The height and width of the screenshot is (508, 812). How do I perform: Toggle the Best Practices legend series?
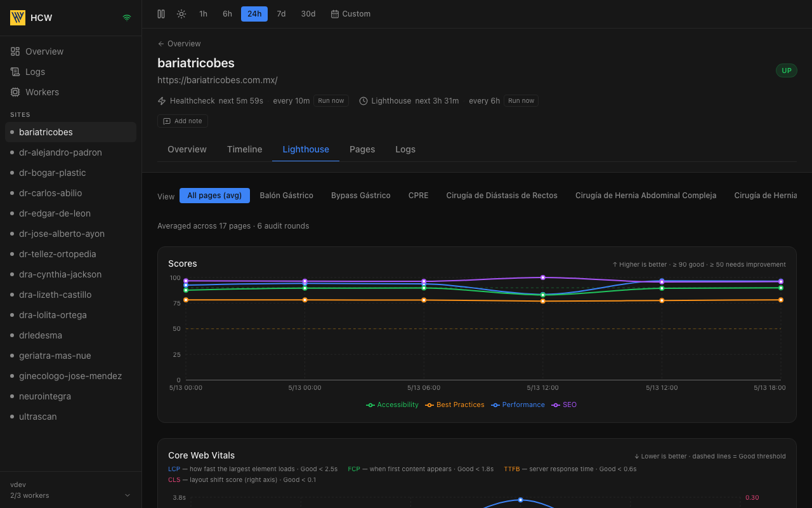coord(455,405)
